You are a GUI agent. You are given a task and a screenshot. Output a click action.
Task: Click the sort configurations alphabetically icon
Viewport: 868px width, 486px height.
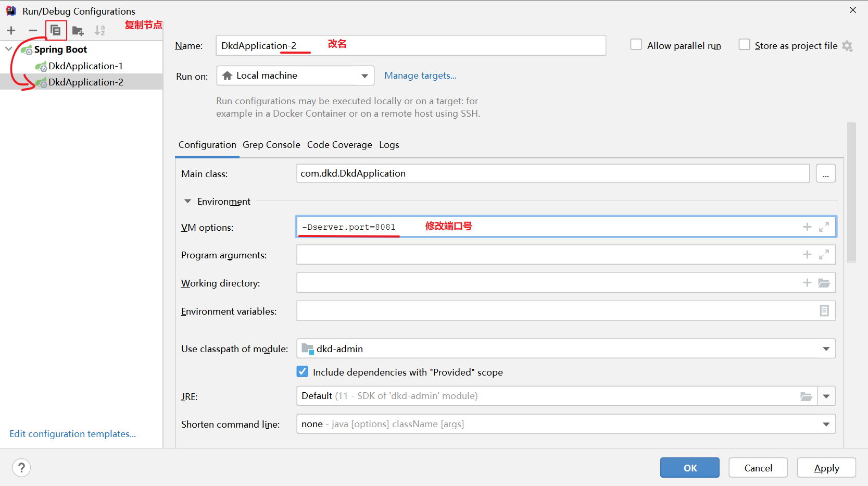[99, 31]
